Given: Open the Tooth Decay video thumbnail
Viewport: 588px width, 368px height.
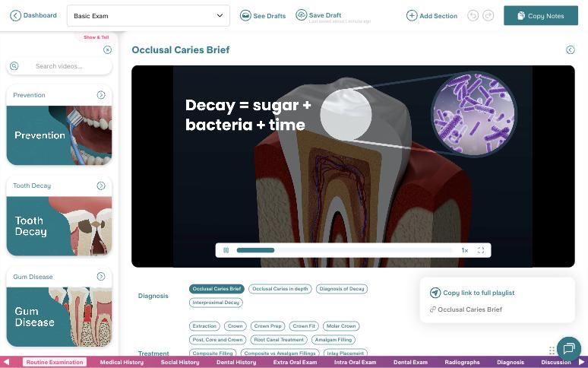Looking at the screenshot, I should [x=59, y=226].
